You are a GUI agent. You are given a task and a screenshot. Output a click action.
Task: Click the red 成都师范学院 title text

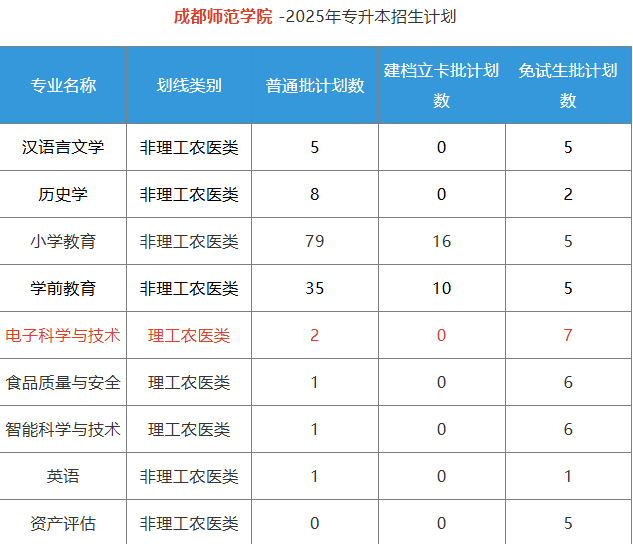223,17
